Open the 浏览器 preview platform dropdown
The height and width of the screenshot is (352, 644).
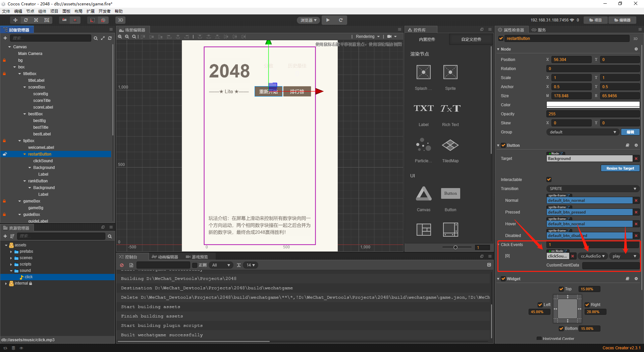(308, 20)
